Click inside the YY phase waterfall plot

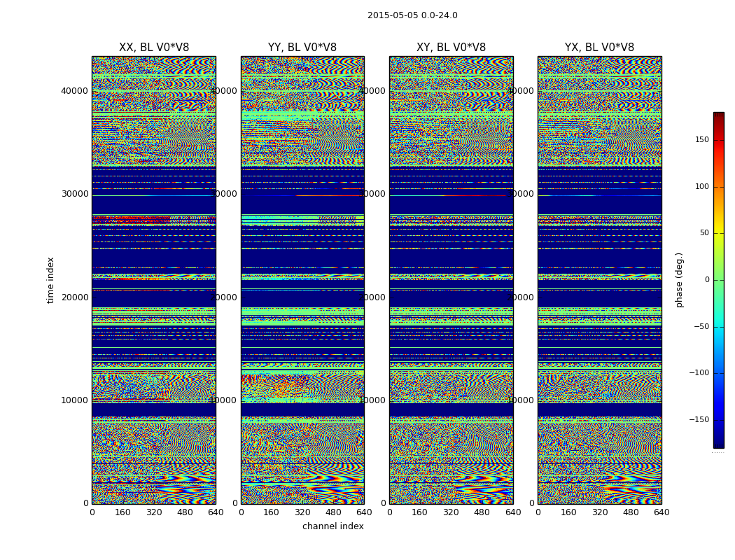pos(303,280)
